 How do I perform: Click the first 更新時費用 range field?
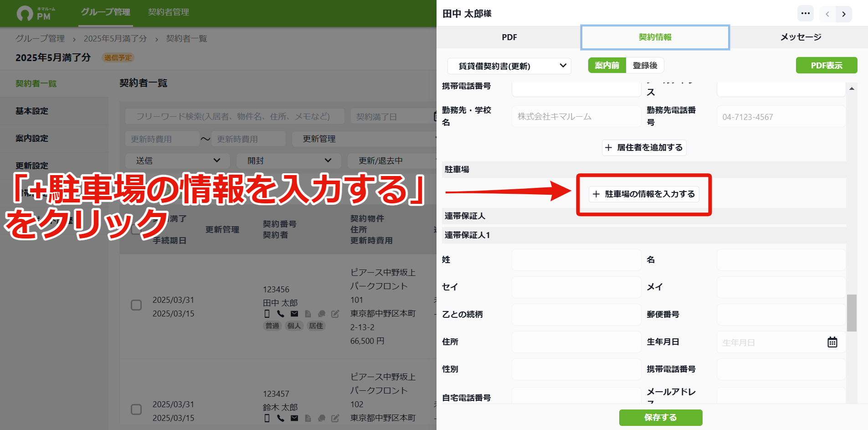(x=162, y=139)
